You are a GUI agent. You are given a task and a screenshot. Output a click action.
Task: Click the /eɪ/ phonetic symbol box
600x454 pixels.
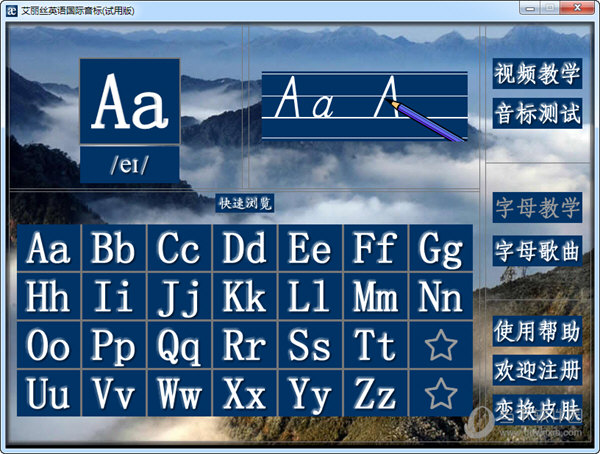(130, 165)
